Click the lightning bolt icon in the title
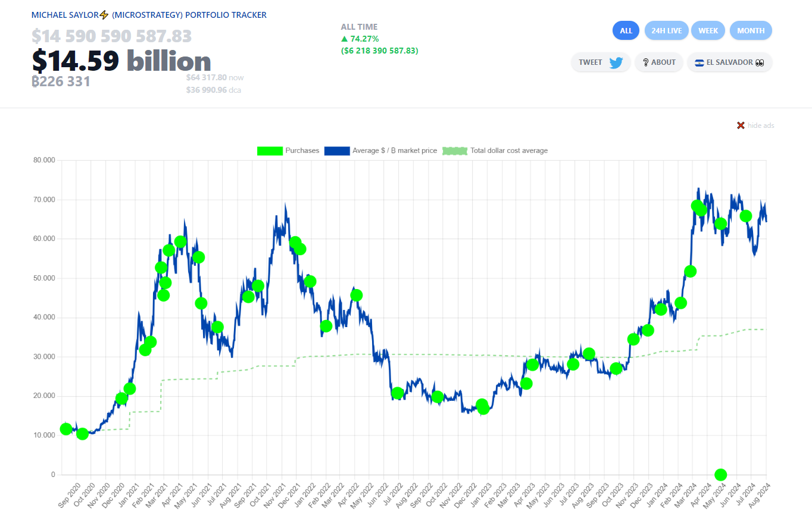The height and width of the screenshot is (521, 812). [x=104, y=15]
